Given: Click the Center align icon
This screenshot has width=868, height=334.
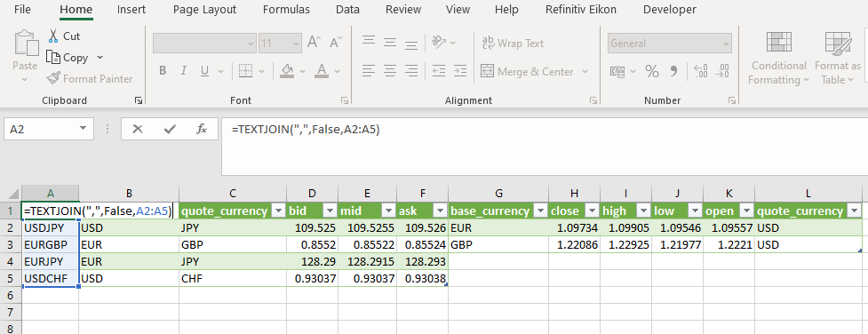Looking at the screenshot, I should 390,71.
